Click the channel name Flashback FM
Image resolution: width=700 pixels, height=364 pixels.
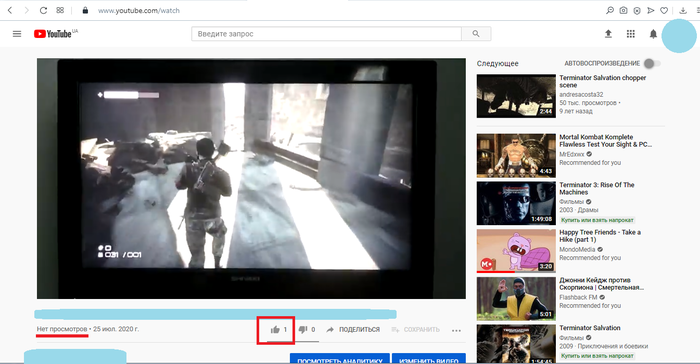point(579,297)
